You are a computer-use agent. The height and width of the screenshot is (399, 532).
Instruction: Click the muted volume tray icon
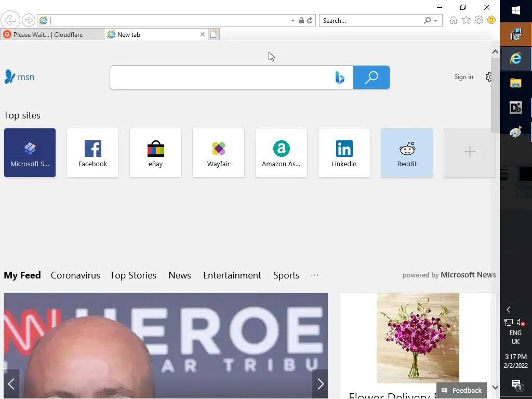pyautogui.click(x=521, y=322)
